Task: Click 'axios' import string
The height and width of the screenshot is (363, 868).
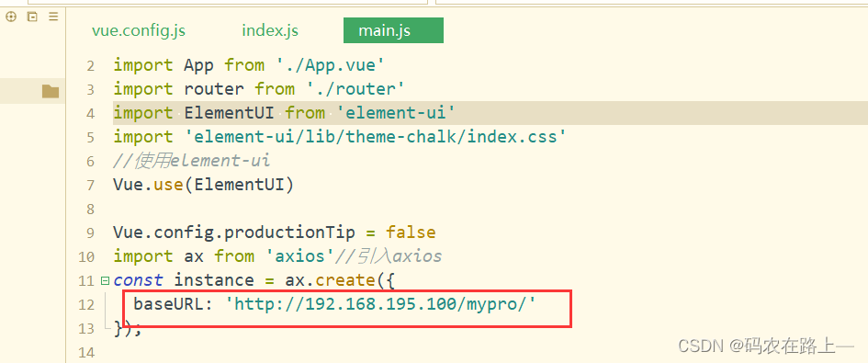Action: [299, 256]
